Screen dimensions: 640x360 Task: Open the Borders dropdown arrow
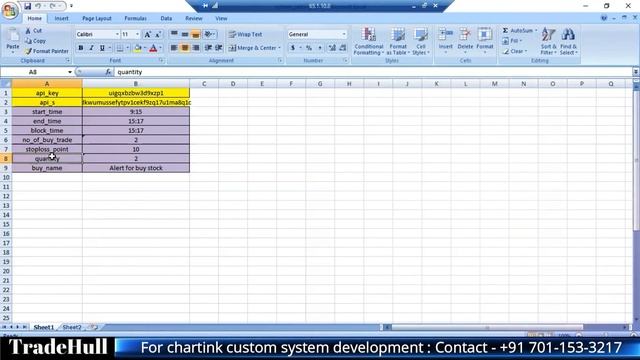[x=128, y=48]
